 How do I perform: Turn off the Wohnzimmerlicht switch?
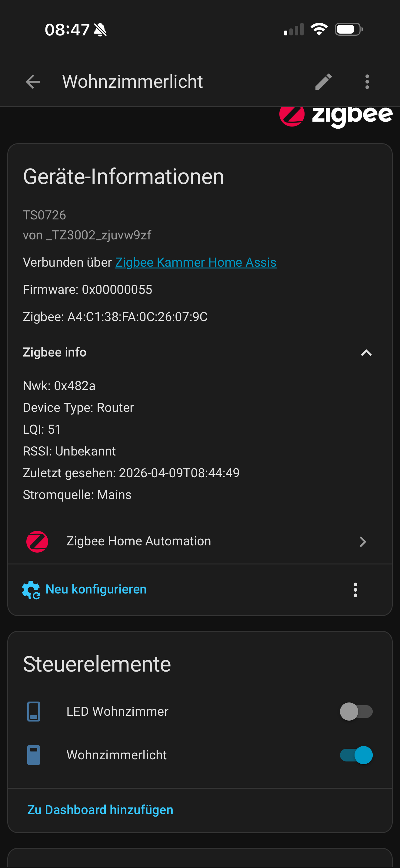click(356, 755)
